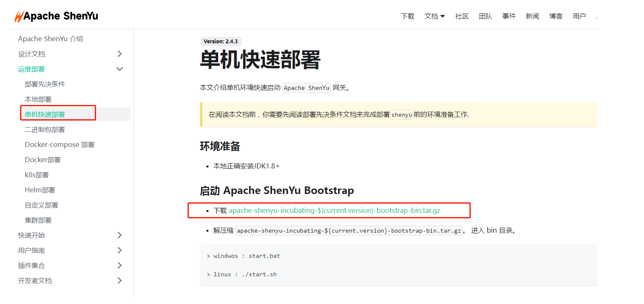Expand the 开发者文档 chevron
The image size is (644, 304).
[x=120, y=280]
